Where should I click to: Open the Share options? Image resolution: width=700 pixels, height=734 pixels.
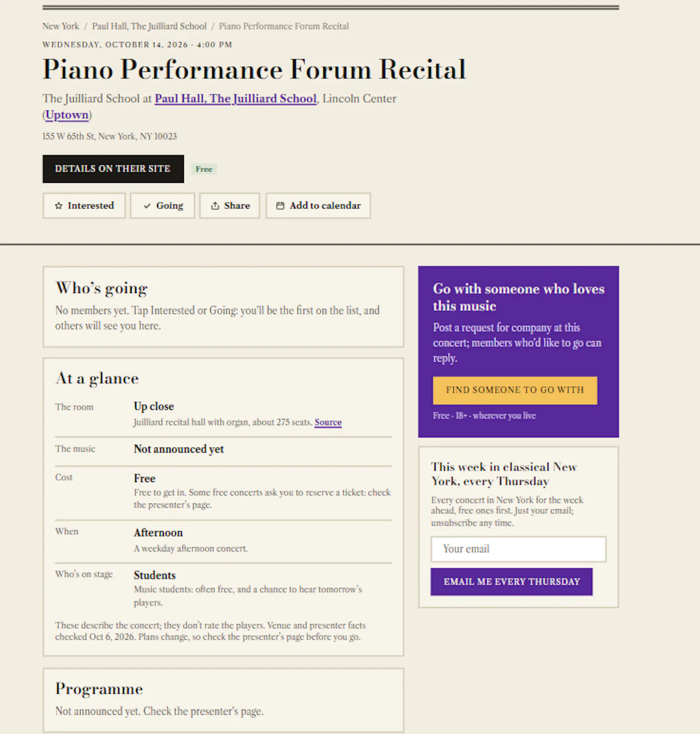(230, 206)
